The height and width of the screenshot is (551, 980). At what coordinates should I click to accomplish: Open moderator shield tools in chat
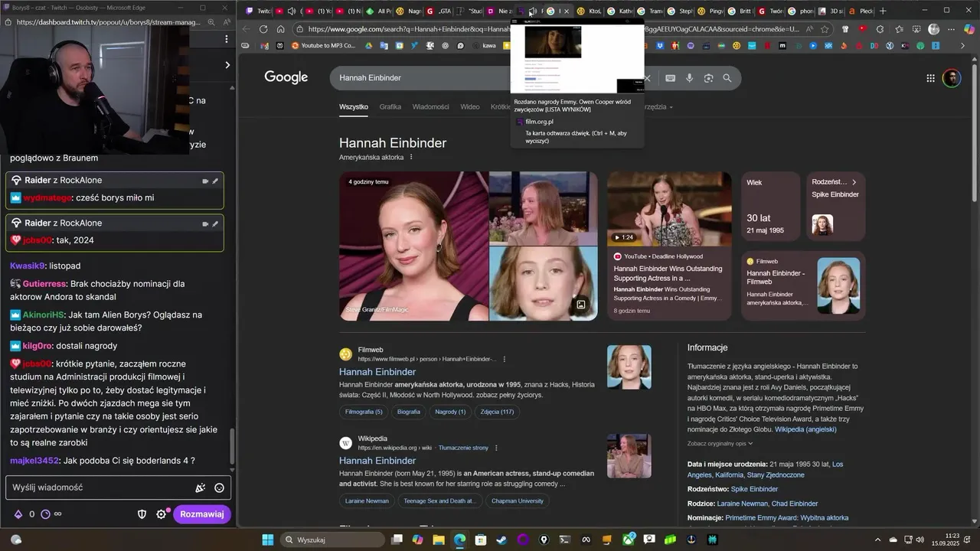coord(142,514)
